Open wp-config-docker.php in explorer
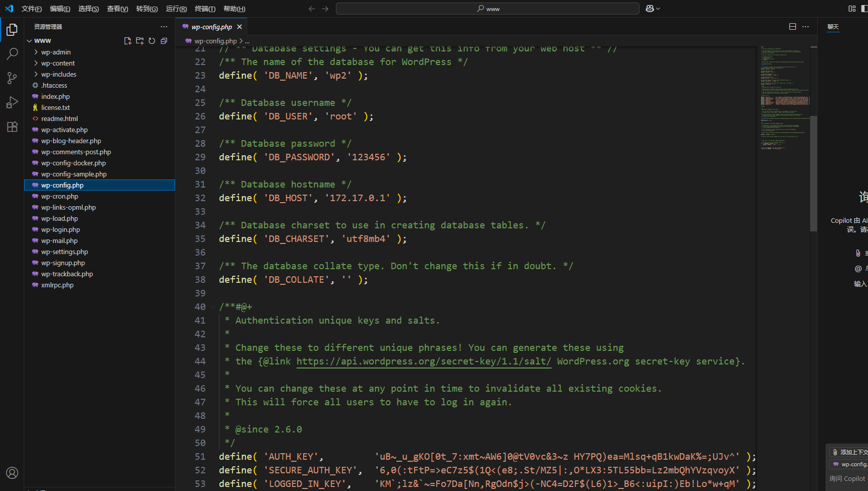This screenshot has height=491, width=868. point(100,163)
